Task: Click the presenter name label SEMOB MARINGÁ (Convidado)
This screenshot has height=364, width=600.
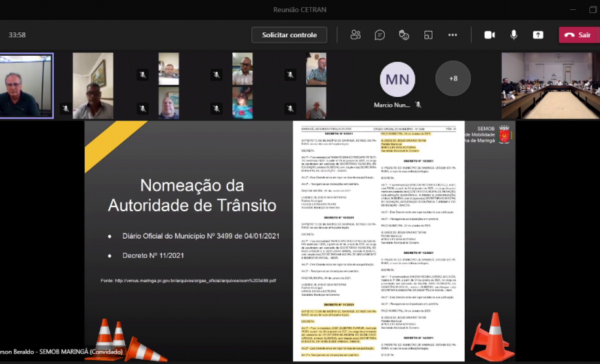Action: (x=61, y=352)
